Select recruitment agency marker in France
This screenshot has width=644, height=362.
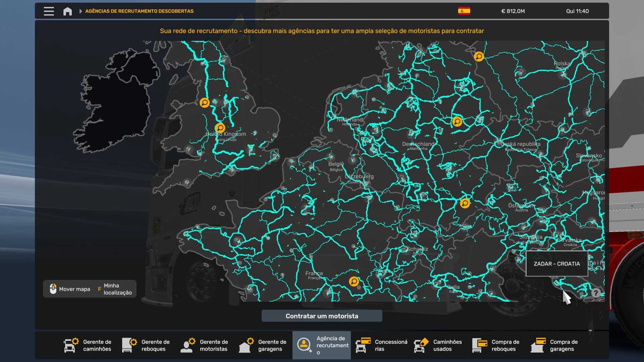point(354,281)
